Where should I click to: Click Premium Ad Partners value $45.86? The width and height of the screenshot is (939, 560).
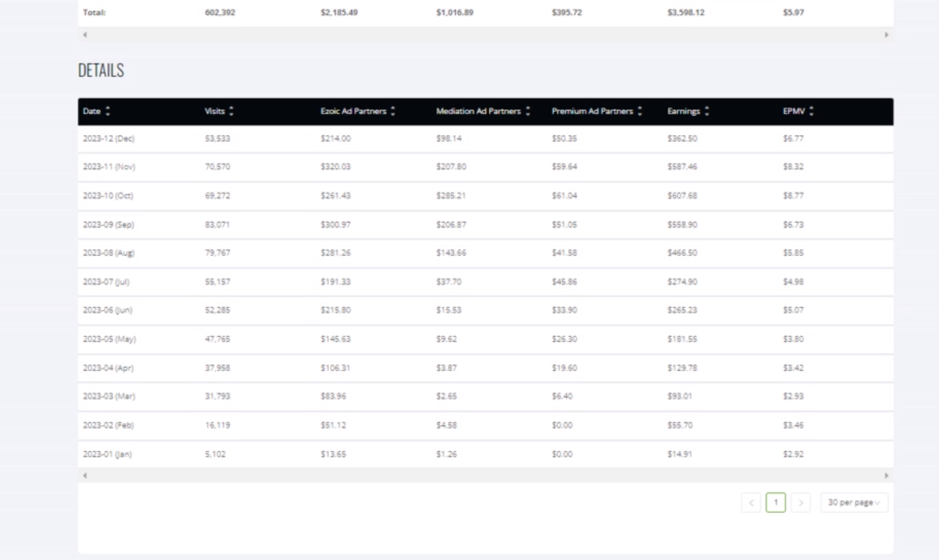pos(564,282)
